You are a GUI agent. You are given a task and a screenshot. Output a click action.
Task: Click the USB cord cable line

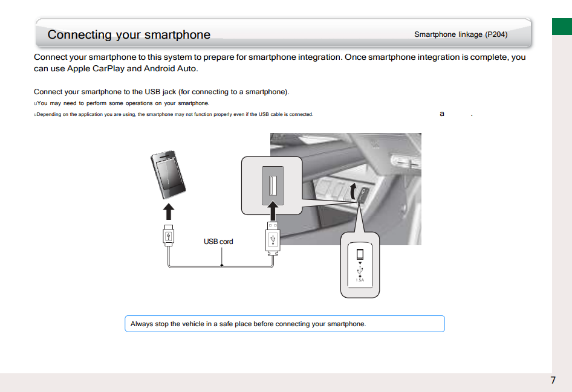pos(221,266)
